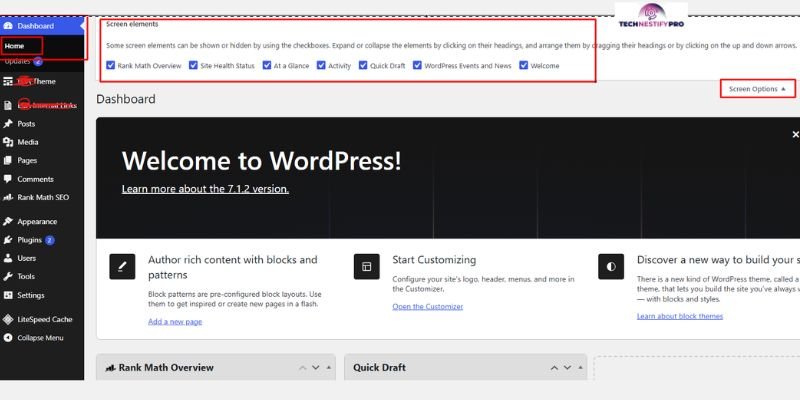Click the Dashboard gauge icon in sidebar
Screen dimensions: 800x400
point(8,26)
